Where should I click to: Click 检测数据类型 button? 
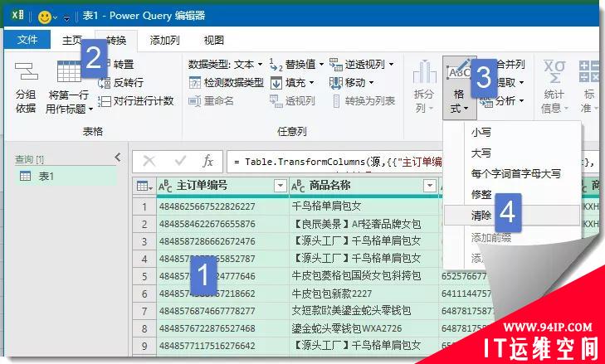[x=226, y=83]
